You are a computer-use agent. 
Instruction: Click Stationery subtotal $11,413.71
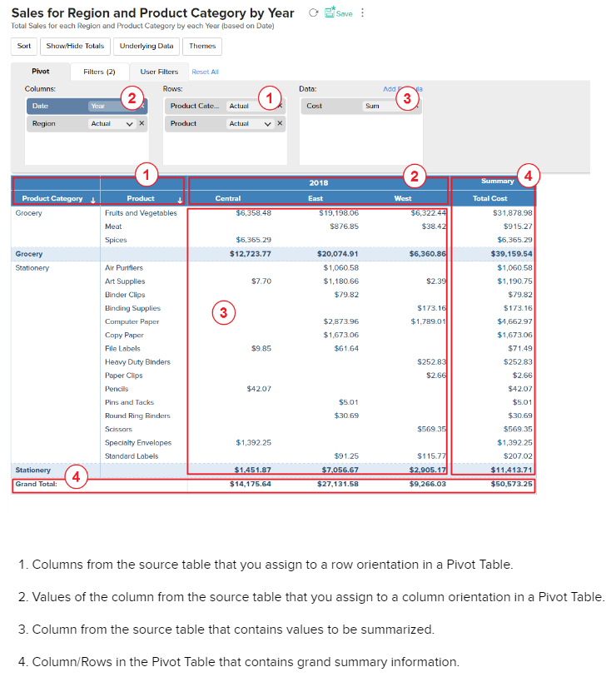tap(512, 470)
